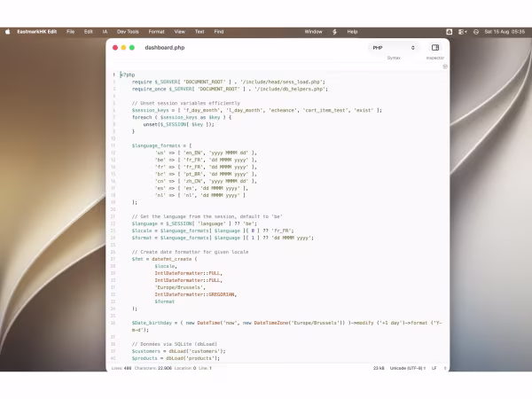Click the line requiring sess_load.php
The image size is (532, 399).
coord(229,82)
